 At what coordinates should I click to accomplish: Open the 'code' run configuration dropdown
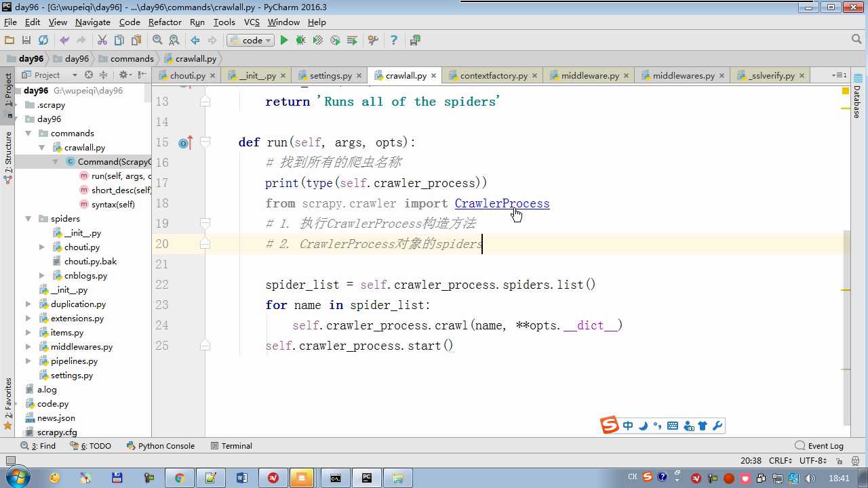(x=250, y=40)
